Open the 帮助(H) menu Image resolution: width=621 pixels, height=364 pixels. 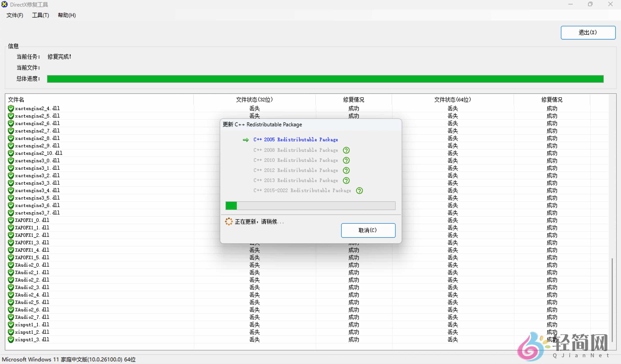point(66,15)
